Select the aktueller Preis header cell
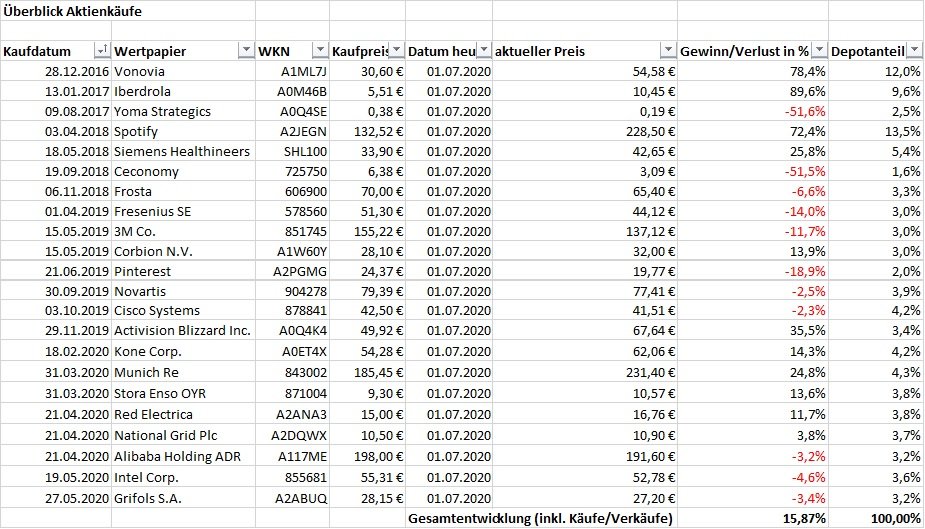Image resolution: width=925 pixels, height=529 pixels. 585,51
